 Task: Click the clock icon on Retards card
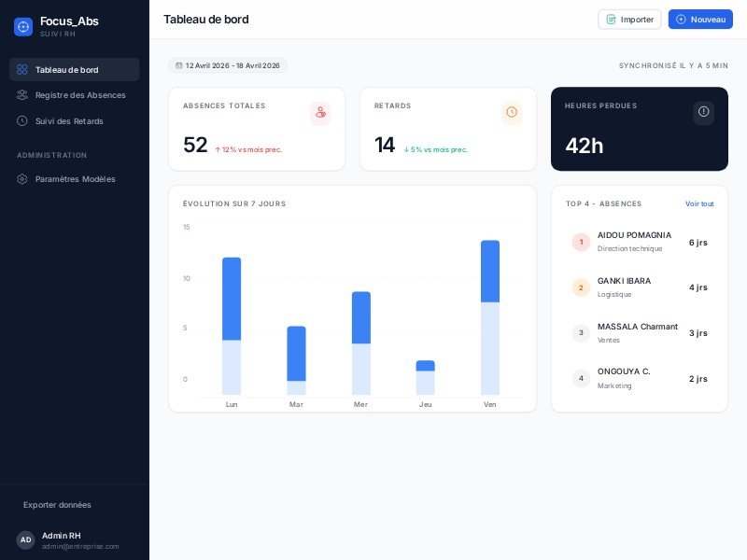[512, 113]
